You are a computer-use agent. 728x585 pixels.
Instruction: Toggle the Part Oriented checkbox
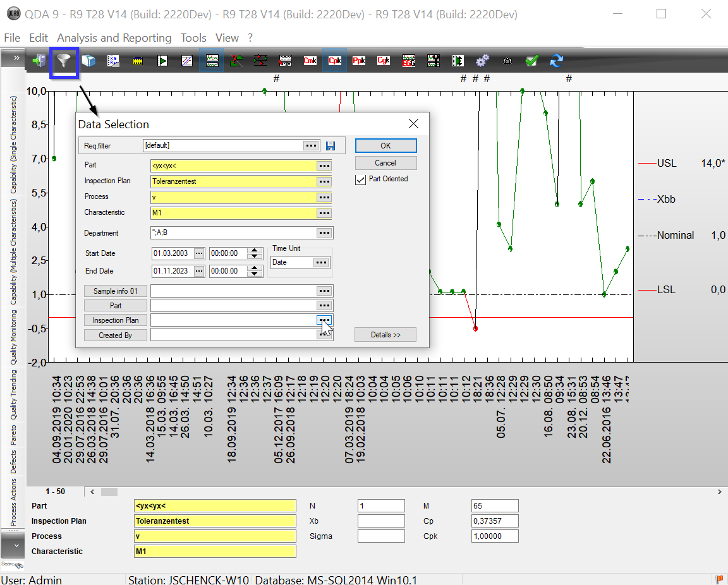360,179
